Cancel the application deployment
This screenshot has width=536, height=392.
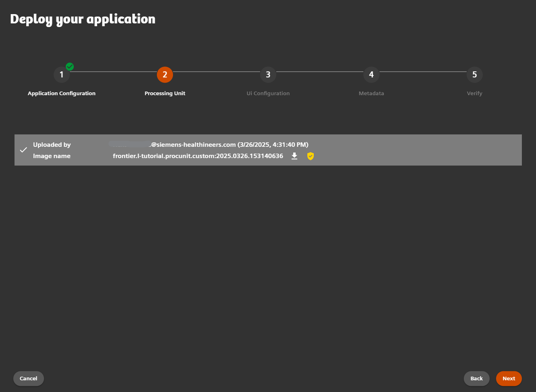click(x=28, y=378)
